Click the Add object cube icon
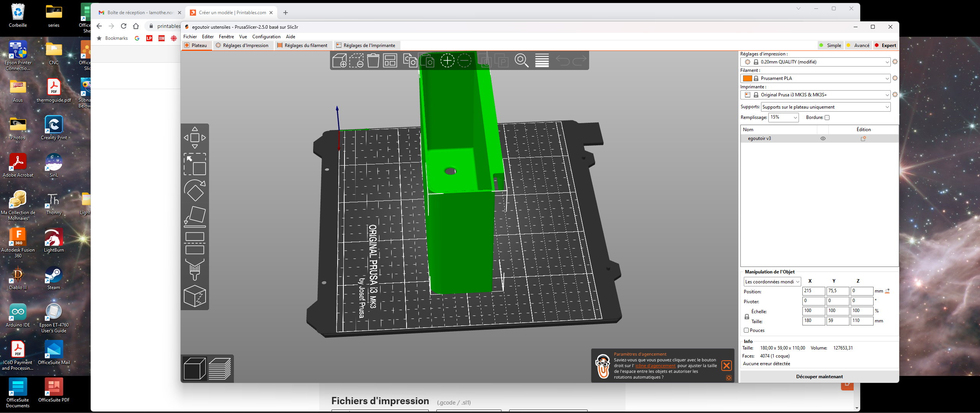Image resolution: width=980 pixels, height=413 pixels. [x=339, y=60]
